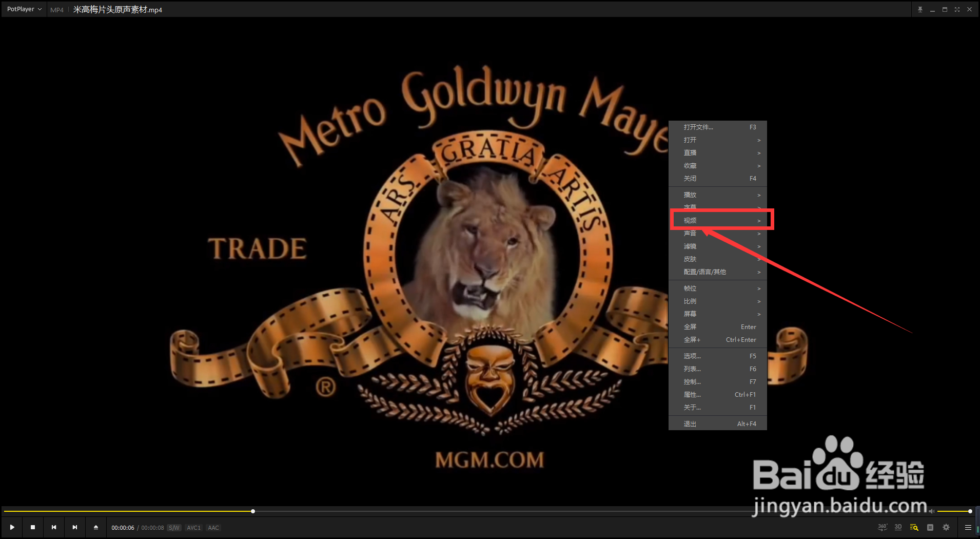This screenshot has height=539, width=980.
Task: Click the MP4 format label in title bar
Action: (57, 10)
